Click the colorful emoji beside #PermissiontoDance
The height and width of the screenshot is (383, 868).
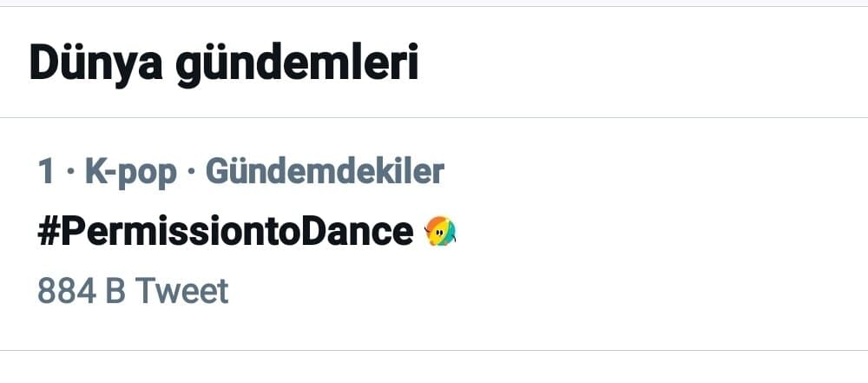point(440,232)
